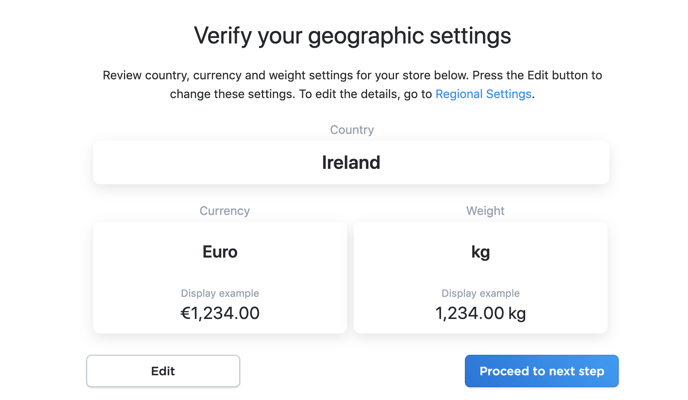The height and width of the screenshot is (400, 688).
Task: Open the Regional Settings link
Action: [x=483, y=94]
